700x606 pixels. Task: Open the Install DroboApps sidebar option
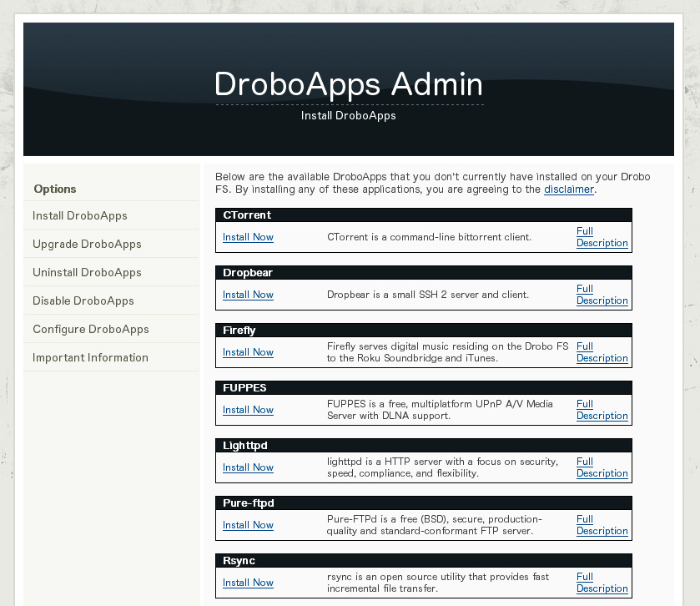click(x=80, y=215)
